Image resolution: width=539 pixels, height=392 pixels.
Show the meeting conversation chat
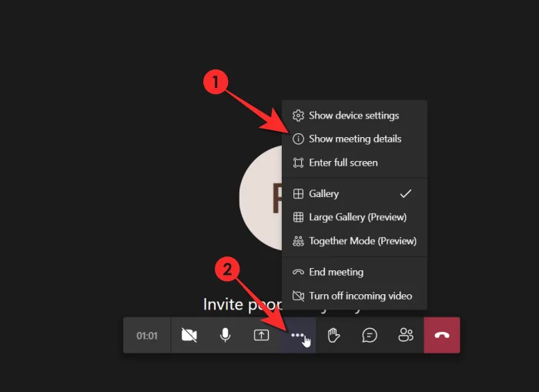pyautogui.click(x=370, y=335)
